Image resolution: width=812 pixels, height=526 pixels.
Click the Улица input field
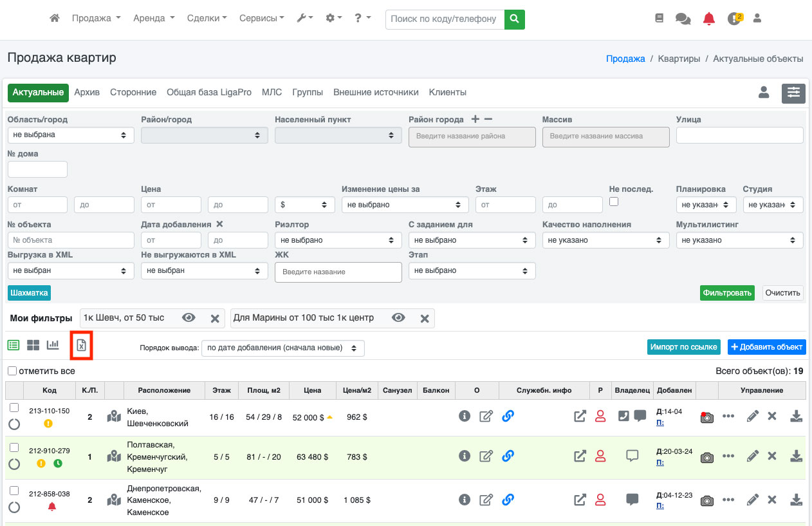tap(739, 135)
